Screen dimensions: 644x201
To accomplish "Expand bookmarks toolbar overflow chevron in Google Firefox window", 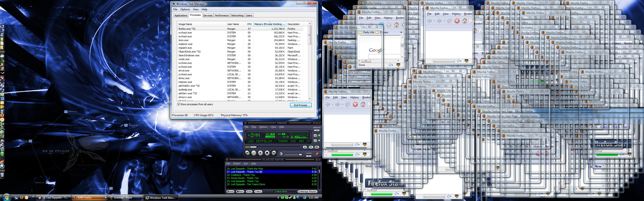I will pyautogui.click(x=401, y=32).
